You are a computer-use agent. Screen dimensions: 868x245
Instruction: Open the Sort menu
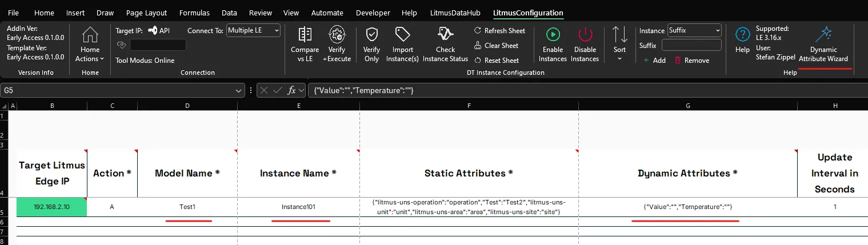tap(619, 44)
